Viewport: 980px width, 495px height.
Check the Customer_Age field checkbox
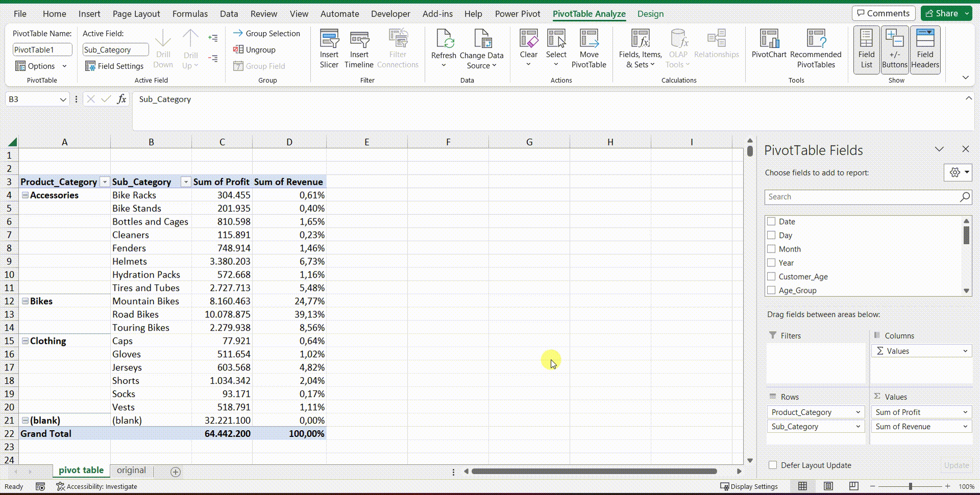pos(771,277)
